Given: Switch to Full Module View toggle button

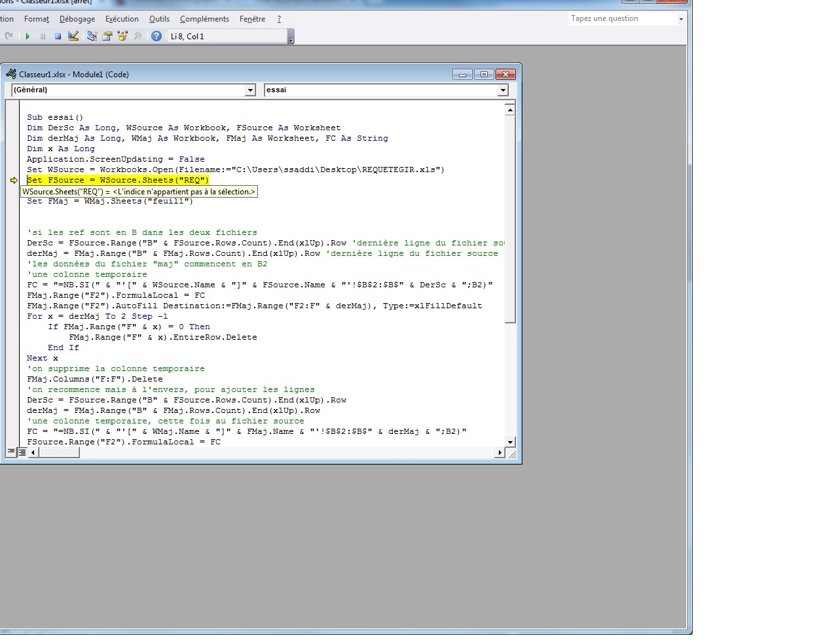Looking at the screenshot, I should click(22, 452).
